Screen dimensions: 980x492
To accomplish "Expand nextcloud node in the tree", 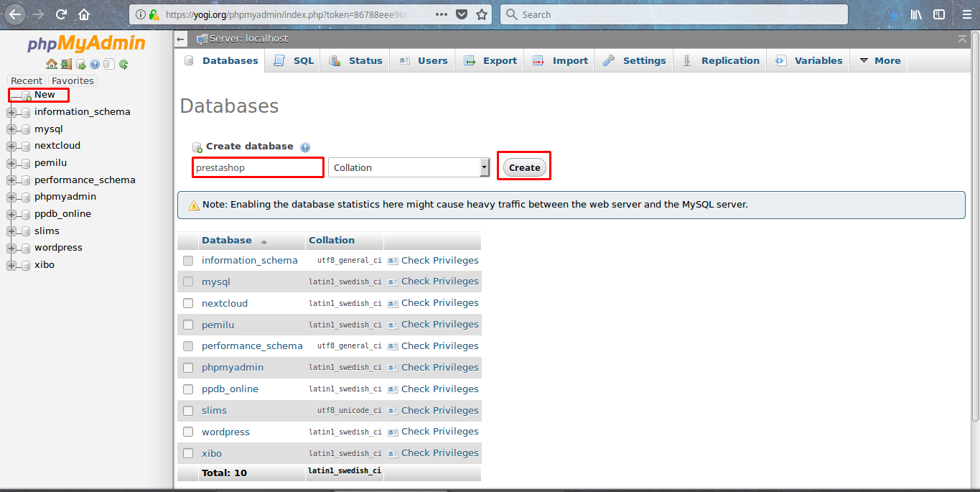I will click(11, 146).
